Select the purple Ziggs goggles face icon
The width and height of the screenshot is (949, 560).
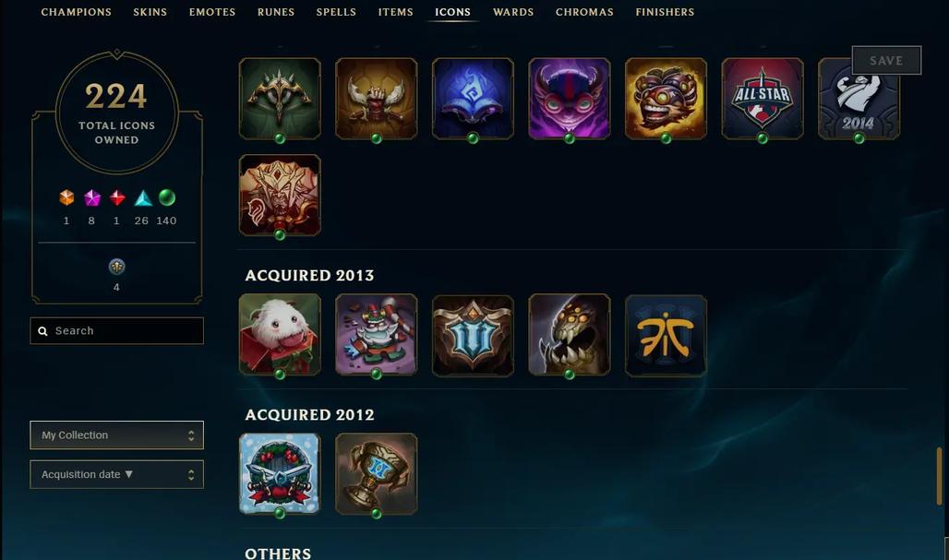coord(569,99)
